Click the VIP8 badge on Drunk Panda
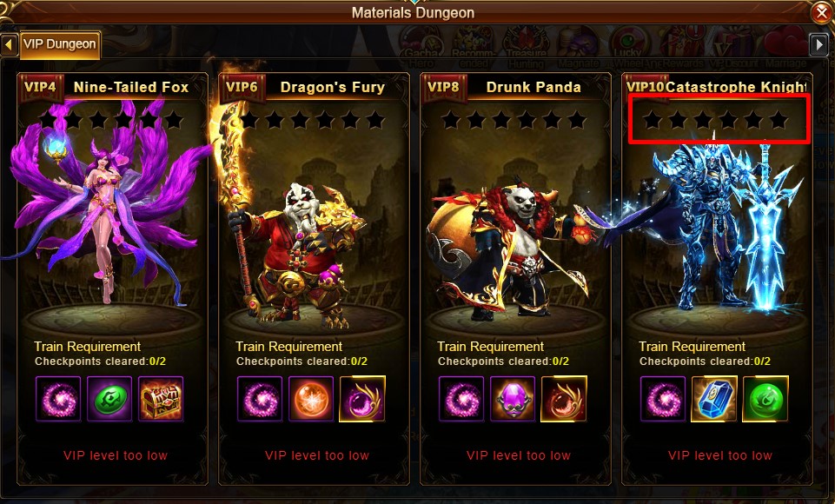835x504 pixels. (x=444, y=87)
